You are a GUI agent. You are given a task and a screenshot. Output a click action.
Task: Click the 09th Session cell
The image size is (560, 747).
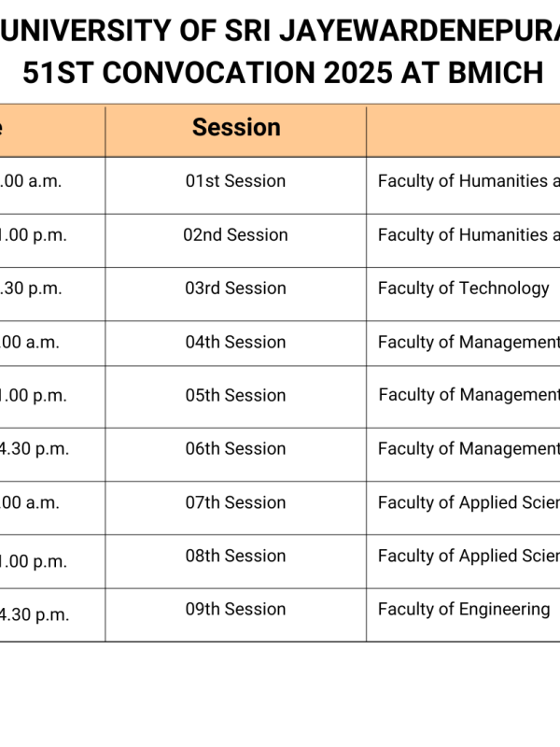(235, 609)
